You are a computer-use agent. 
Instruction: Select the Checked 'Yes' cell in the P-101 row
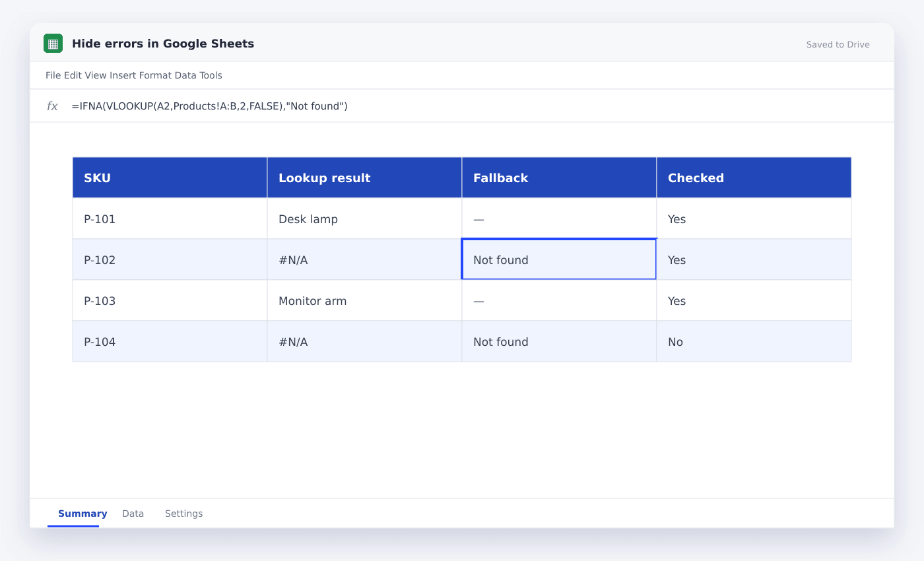(754, 218)
